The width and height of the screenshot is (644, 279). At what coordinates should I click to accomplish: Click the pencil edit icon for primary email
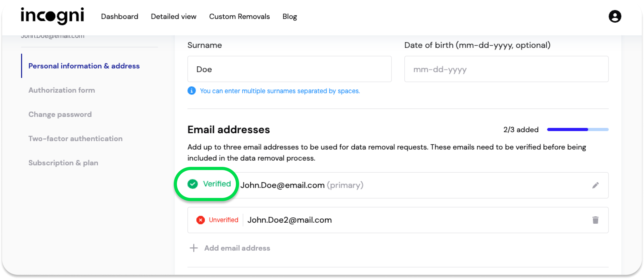(595, 185)
